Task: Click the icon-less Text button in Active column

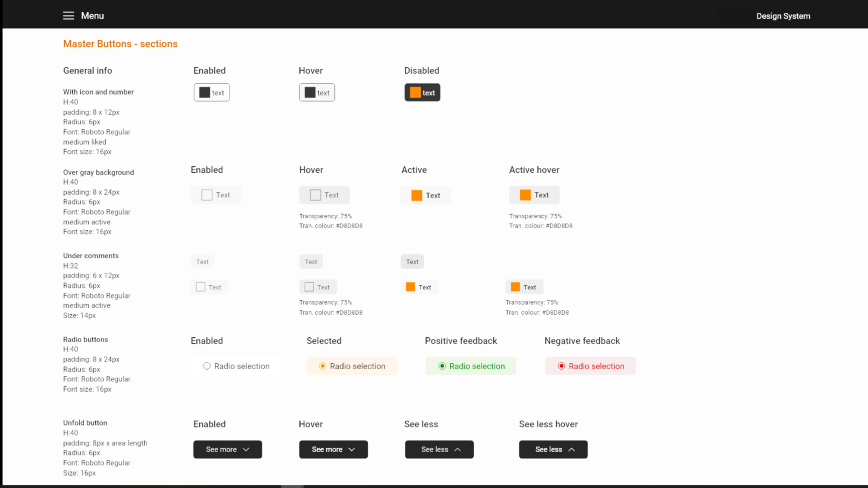Action: (412, 261)
